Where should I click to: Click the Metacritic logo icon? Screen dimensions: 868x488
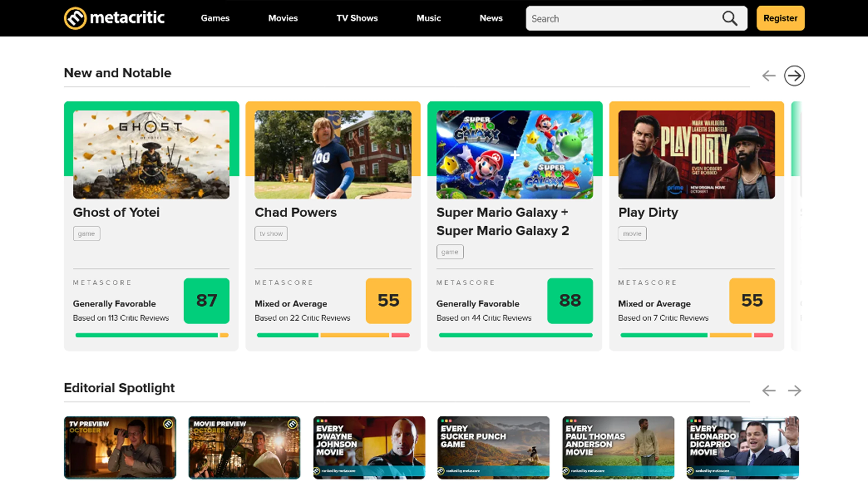75,18
